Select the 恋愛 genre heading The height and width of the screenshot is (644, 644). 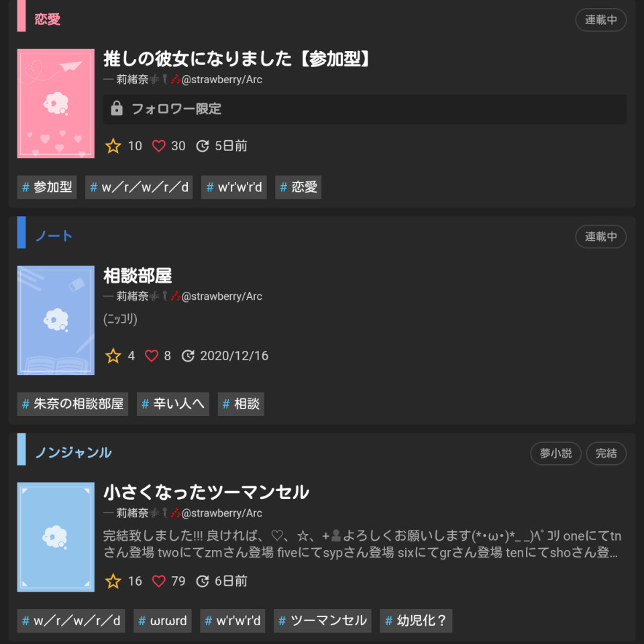tap(47, 19)
